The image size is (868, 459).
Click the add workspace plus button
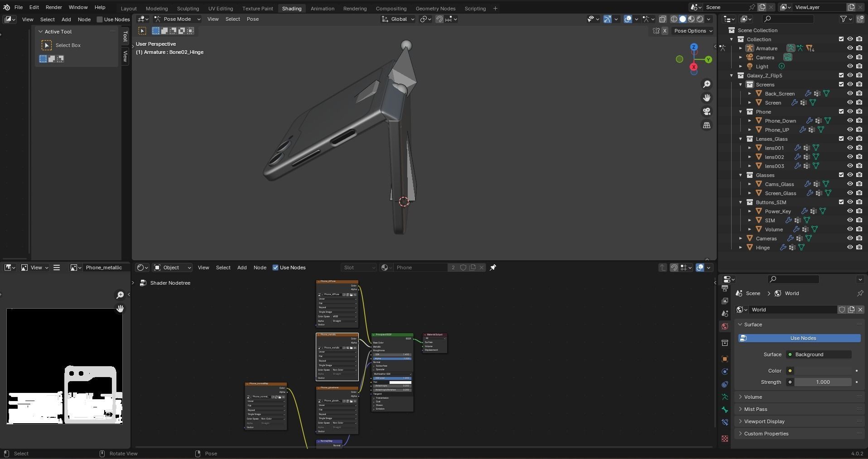495,8
